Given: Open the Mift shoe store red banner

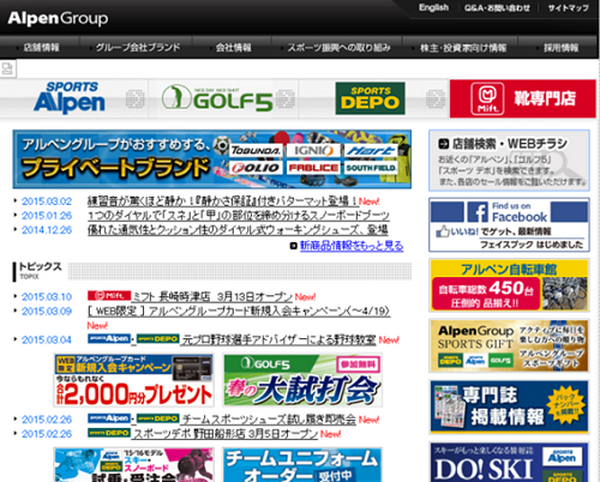Looking at the screenshot, I should pyautogui.click(x=522, y=99).
